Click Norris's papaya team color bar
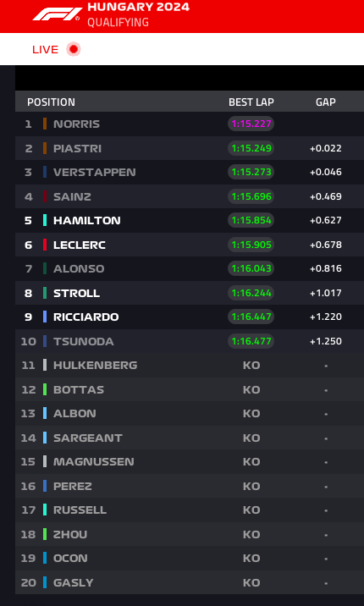The height and width of the screenshot is (606, 364). coord(45,124)
